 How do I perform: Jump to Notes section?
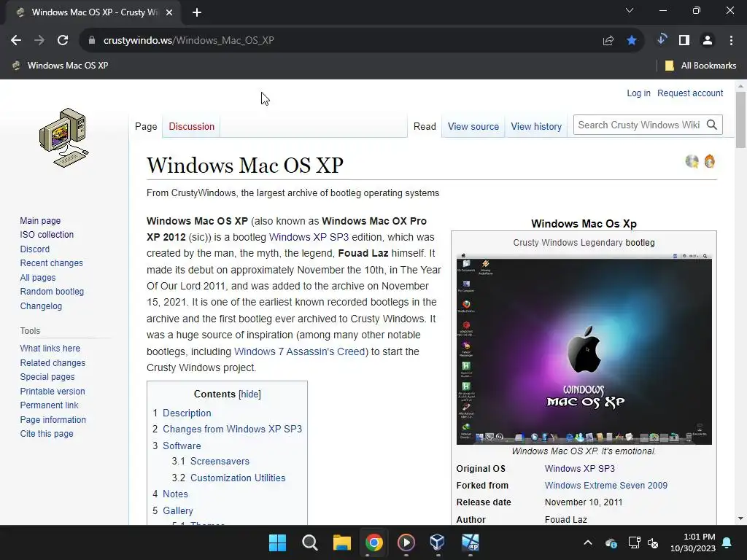tap(175, 494)
